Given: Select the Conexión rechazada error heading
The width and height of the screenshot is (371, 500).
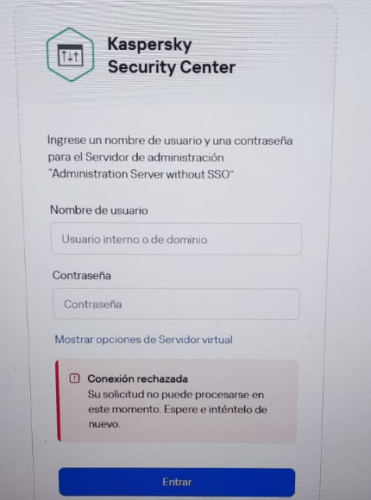Looking at the screenshot, I should pyautogui.click(x=138, y=379).
